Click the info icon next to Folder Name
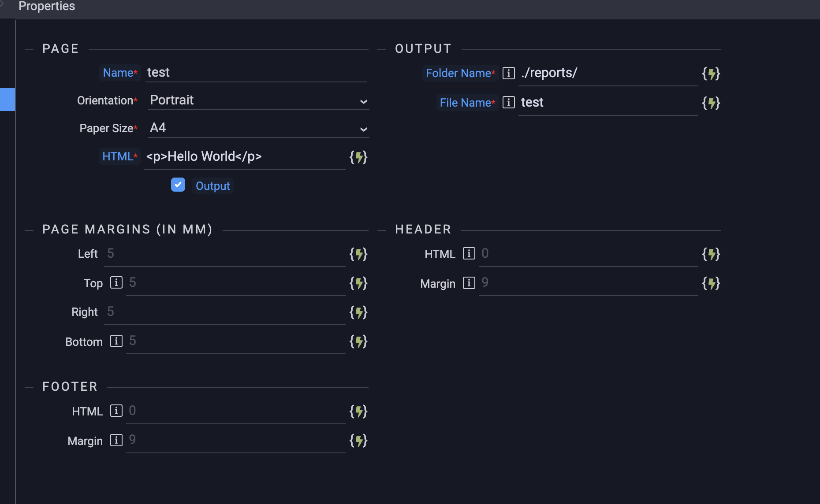The height and width of the screenshot is (504, 820). (508, 73)
